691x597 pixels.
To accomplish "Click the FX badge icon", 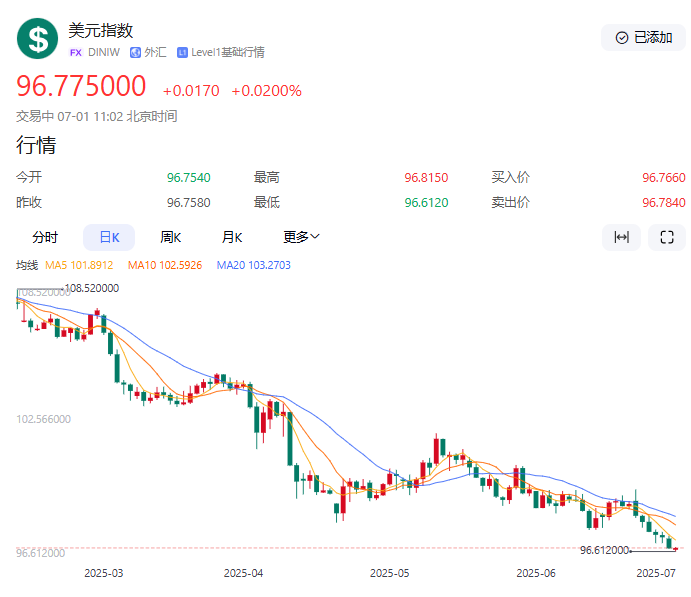I will pyautogui.click(x=76, y=53).
